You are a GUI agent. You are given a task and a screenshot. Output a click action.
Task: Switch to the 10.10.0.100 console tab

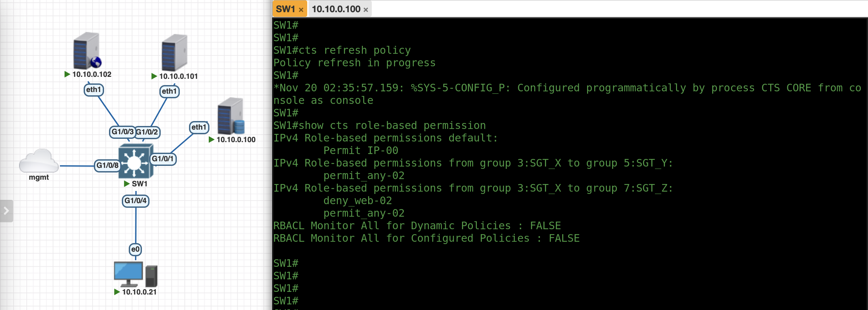coord(336,9)
